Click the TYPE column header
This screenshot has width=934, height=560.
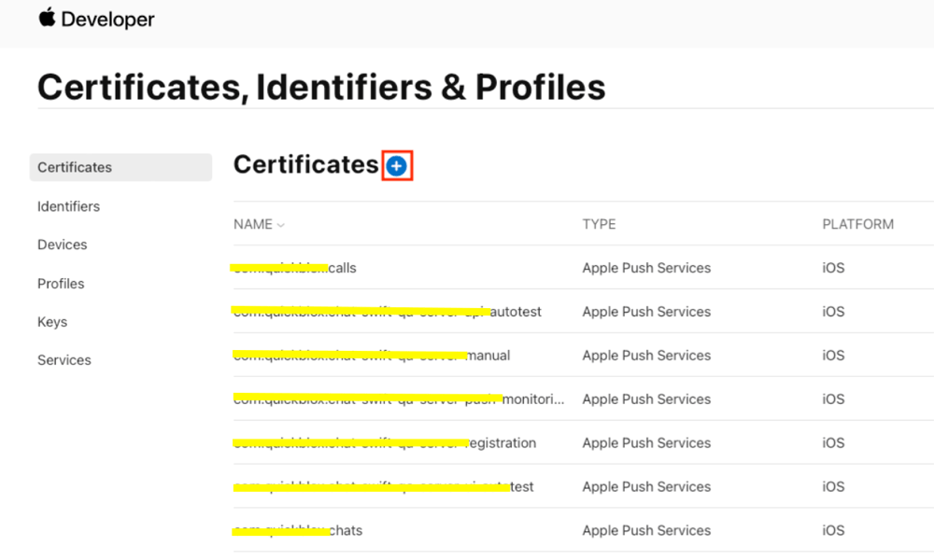tap(599, 224)
